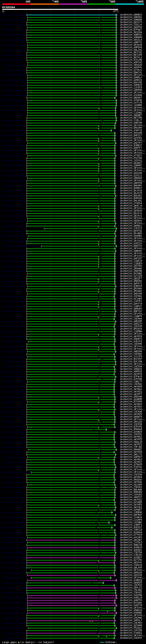Click the short alignment bar for UniRef100_Q6QMZ5

point(66,583)
